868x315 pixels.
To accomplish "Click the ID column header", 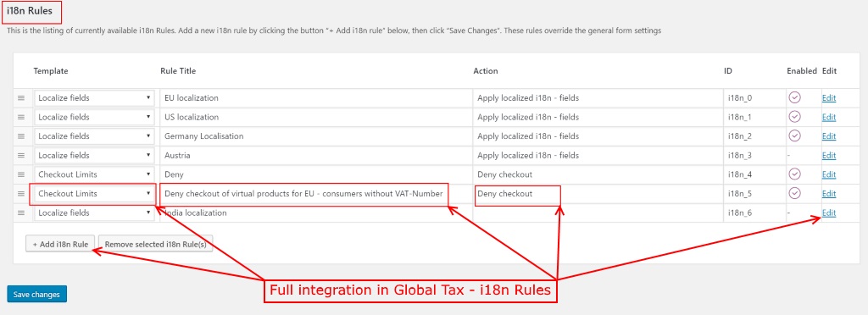I will [x=728, y=71].
